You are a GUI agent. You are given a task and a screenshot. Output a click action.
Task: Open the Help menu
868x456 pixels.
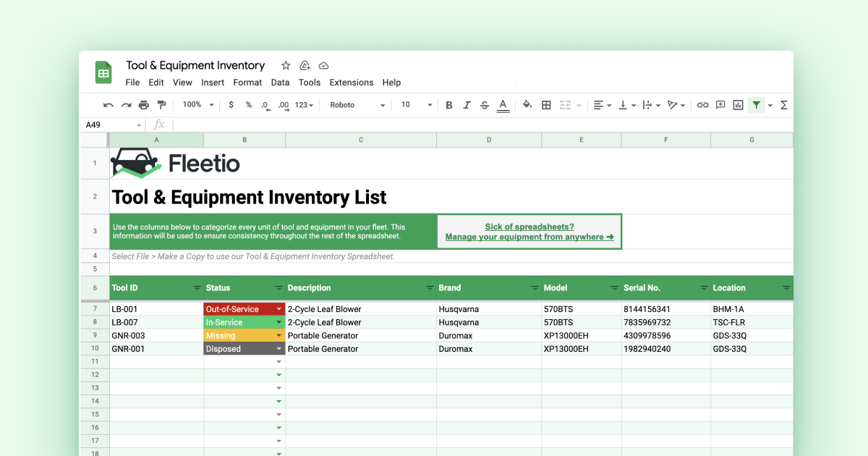coord(391,83)
